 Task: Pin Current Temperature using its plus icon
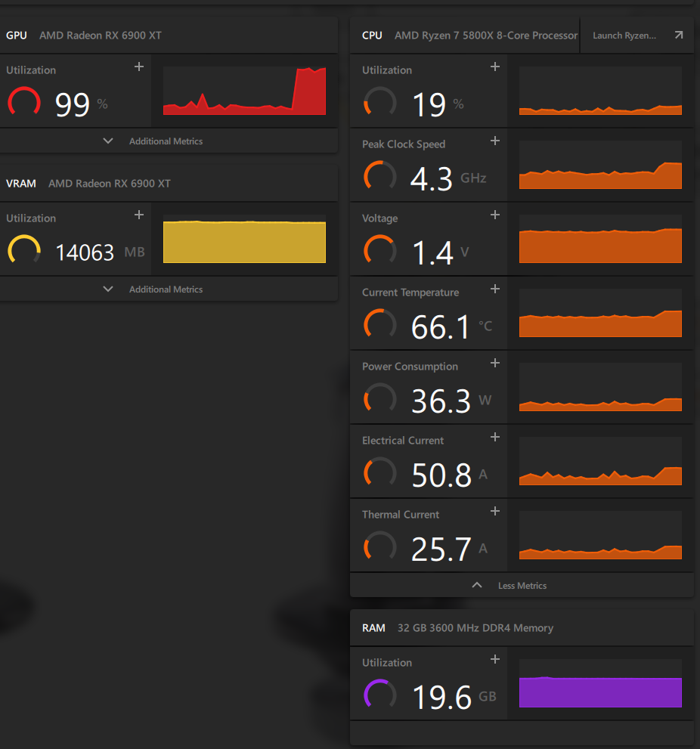pyautogui.click(x=495, y=289)
